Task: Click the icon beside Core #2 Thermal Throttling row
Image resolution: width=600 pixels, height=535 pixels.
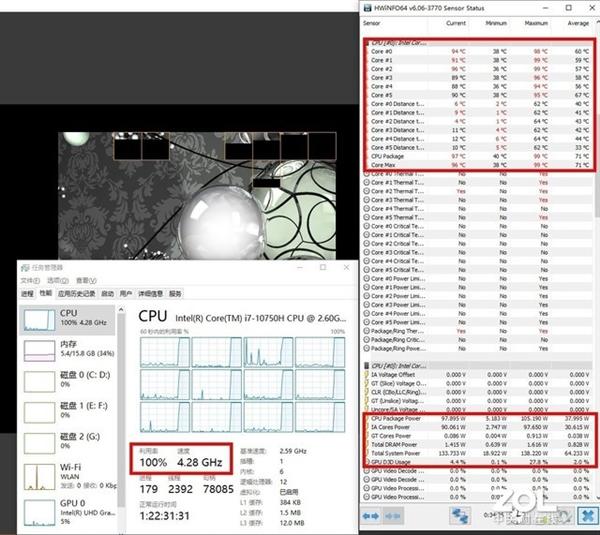Action: pyautogui.click(x=366, y=191)
